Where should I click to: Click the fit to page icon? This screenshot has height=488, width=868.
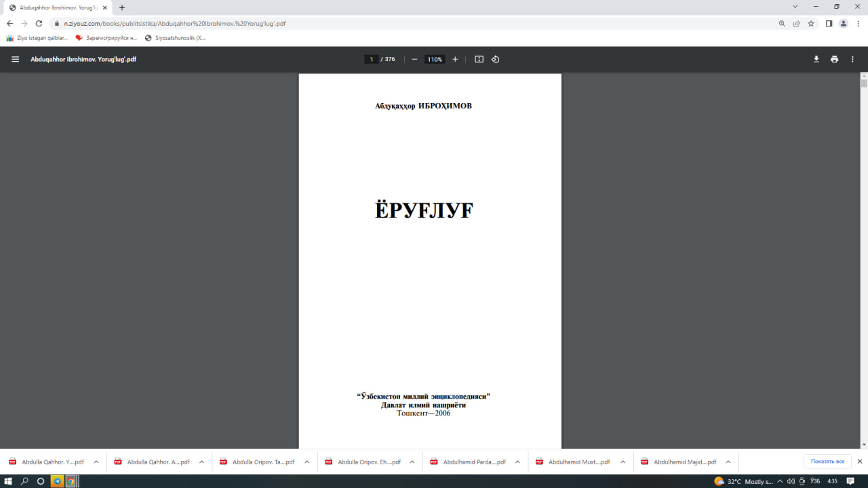coord(479,59)
